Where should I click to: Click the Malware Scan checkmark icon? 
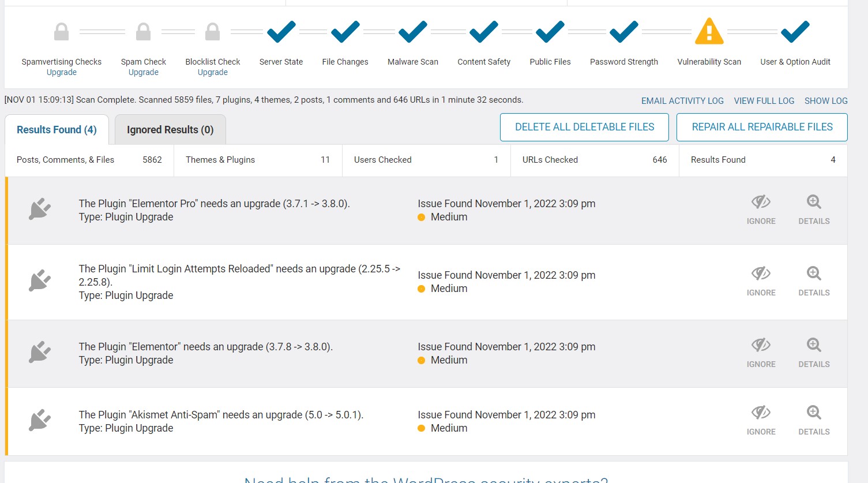click(413, 32)
